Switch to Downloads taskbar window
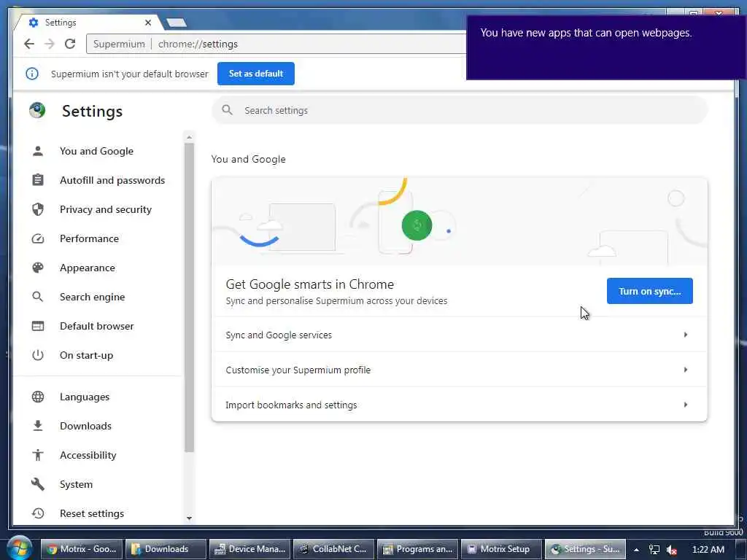 (x=166, y=549)
